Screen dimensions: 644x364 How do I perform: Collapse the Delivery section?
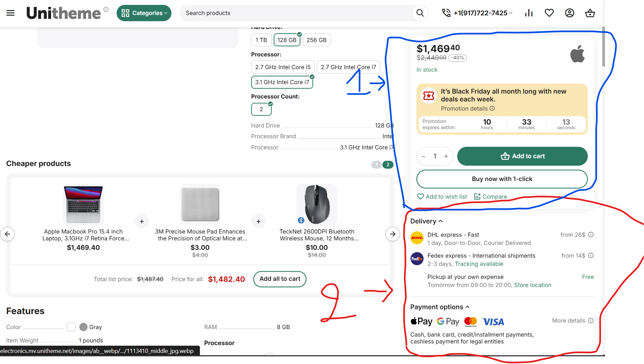point(427,221)
